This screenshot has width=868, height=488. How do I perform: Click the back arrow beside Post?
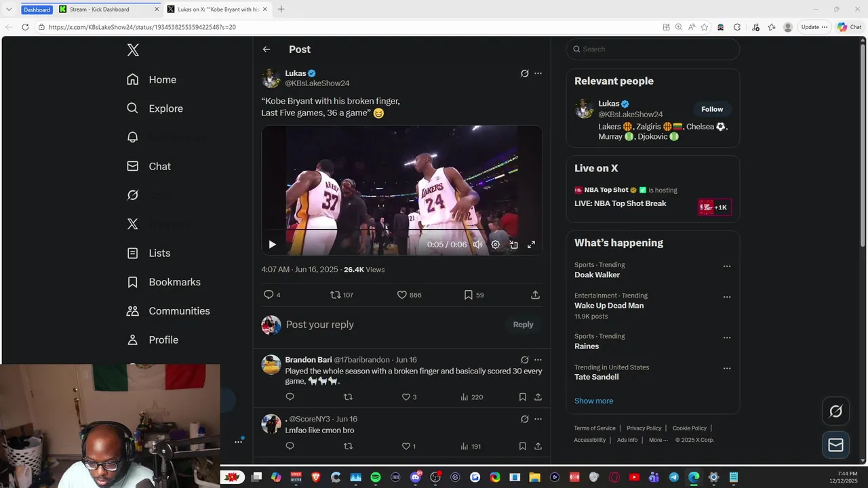point(267,49)
